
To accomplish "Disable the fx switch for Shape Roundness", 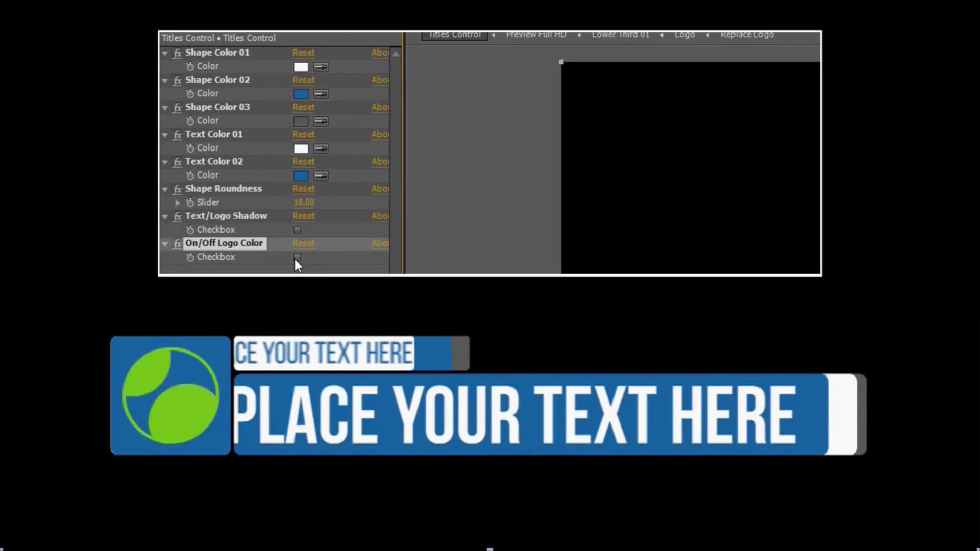I will pos(177,189).
